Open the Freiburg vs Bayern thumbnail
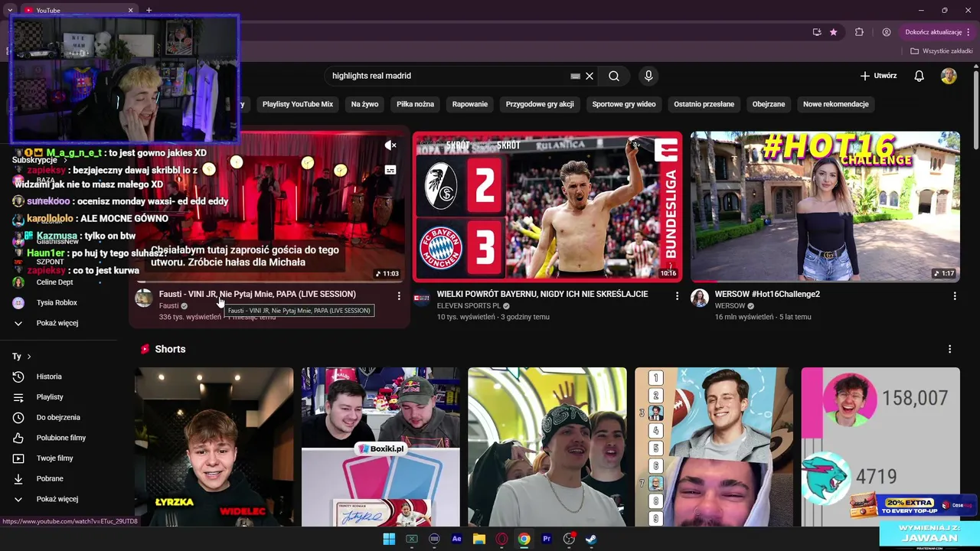The height and width of the screenshot is (551, 980). (x=547, y=207)
